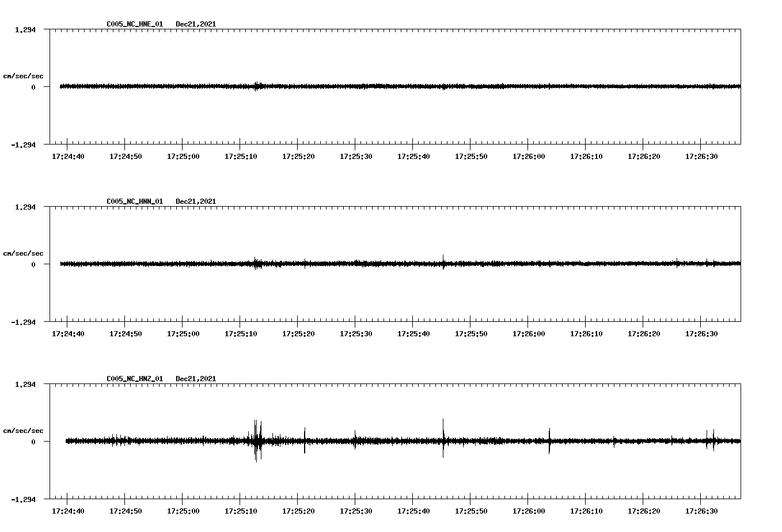Click the 17:25:00 time label under HNE plot
The image size is (782, 532).
[183, 157]
